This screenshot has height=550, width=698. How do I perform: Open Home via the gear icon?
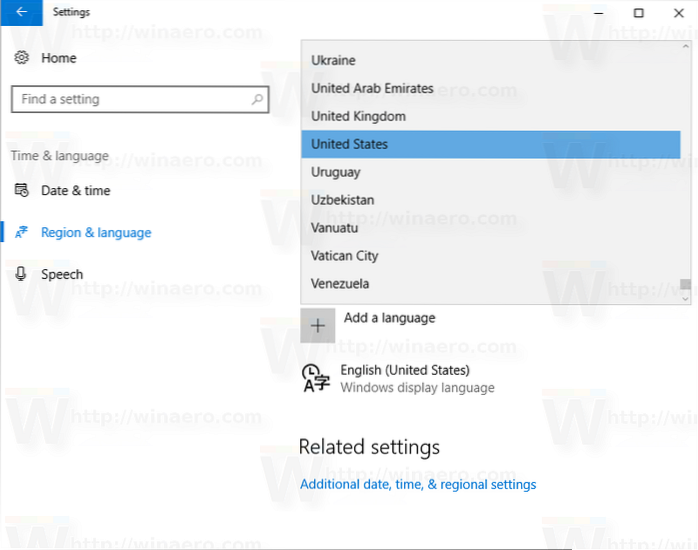(x=21, y=57)
